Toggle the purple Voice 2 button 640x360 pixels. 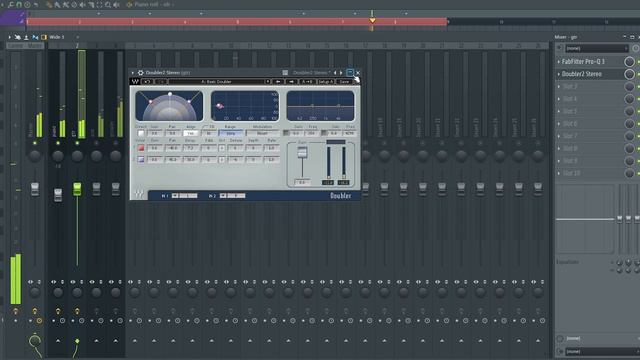(x=141, y=159)
